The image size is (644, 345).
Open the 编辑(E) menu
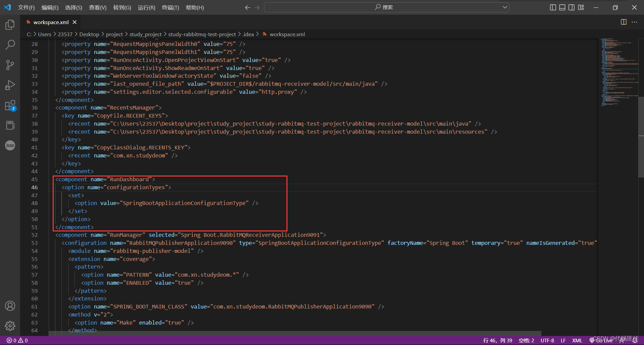pyautogui.click(x=50, y=7)
